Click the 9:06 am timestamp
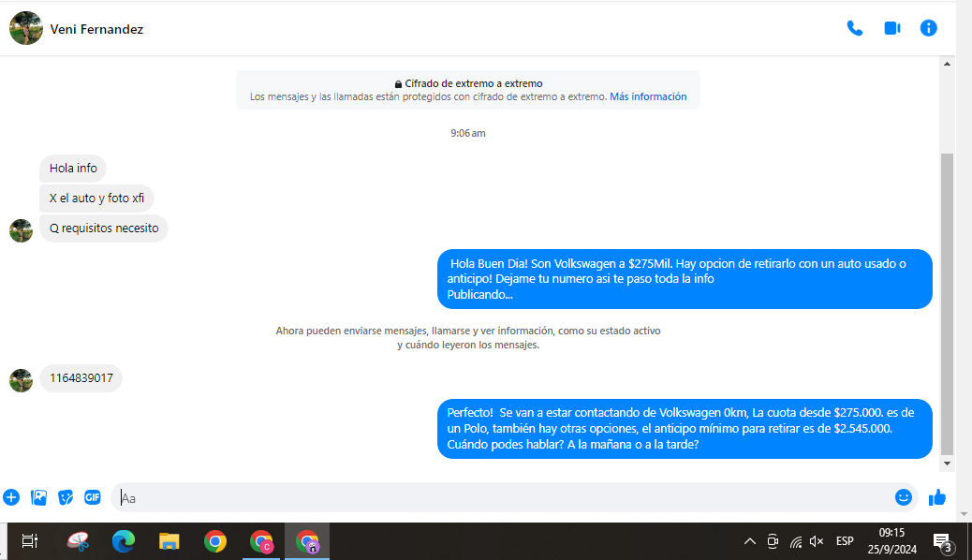This screenshot has height=560, width=972. (468, 133)
